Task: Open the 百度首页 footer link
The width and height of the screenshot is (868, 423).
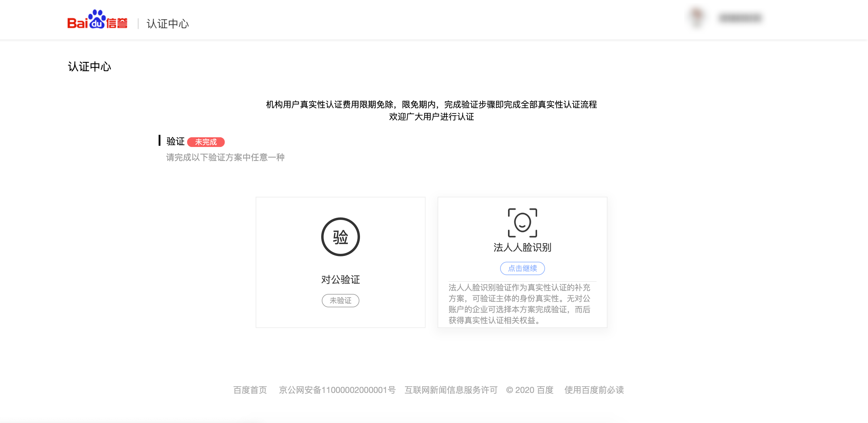Action: tap(250, 390)
